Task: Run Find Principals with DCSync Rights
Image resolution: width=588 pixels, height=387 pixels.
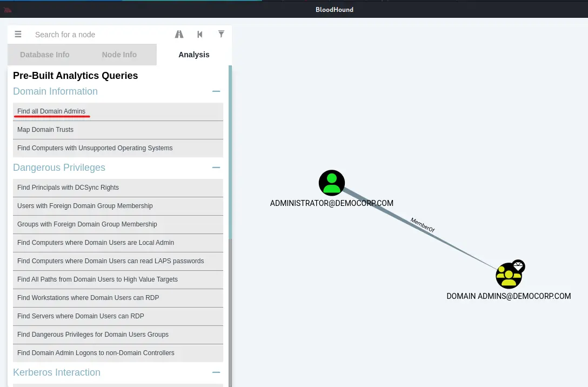Action: pyautogui.click(x=68, y=188)
